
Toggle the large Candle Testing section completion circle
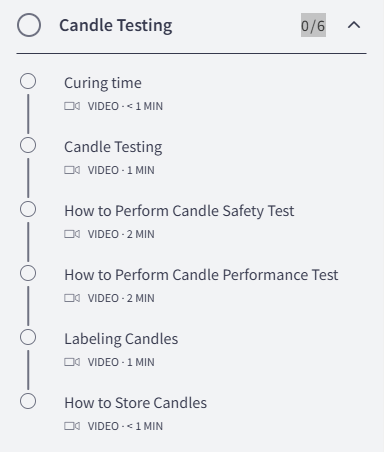click(29, 25)
